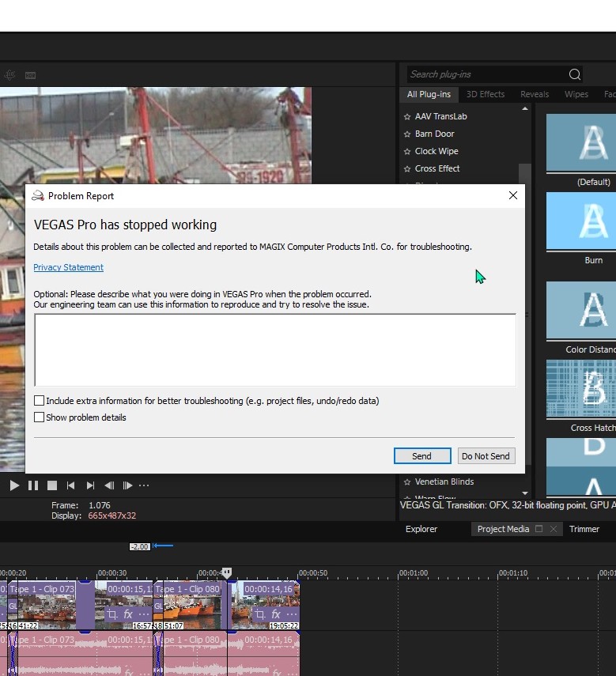Favorite AAV TransLab with its star

click(x=407, y=117)
